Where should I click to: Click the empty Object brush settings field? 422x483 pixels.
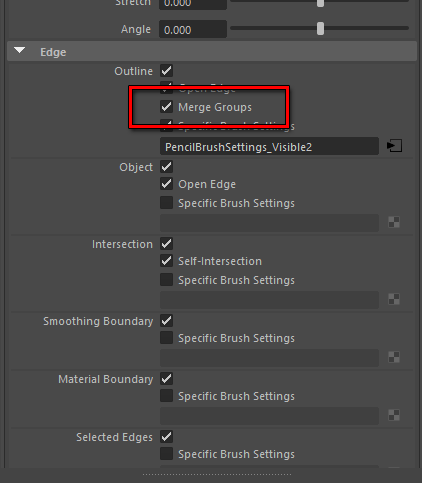tap(269, 223)
